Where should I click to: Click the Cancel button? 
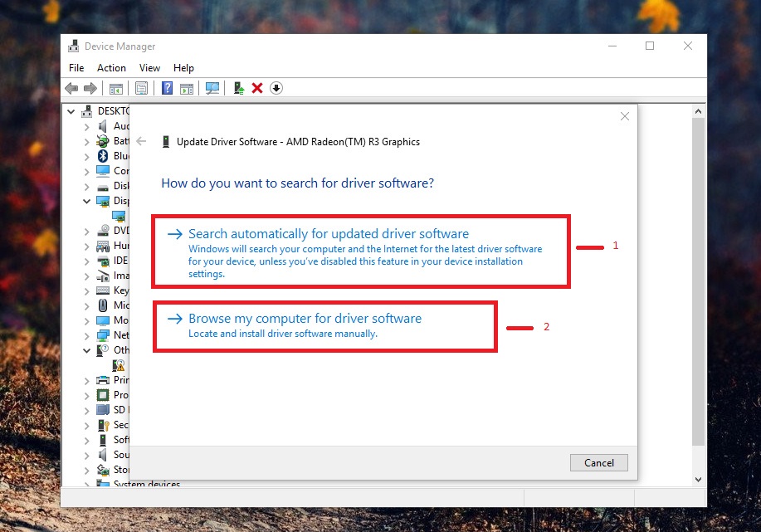point(599,462)
